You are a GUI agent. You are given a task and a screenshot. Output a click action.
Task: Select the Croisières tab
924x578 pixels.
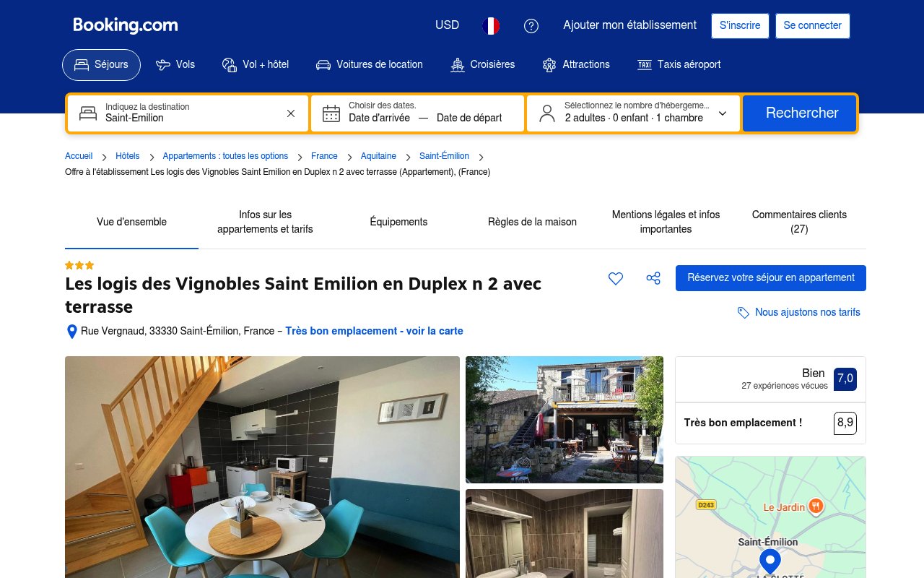point(483,64)
